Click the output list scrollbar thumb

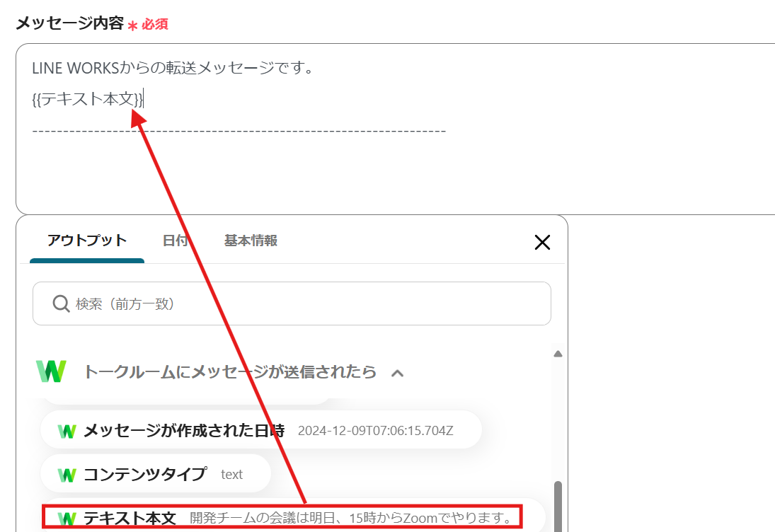click(x=558, y=507)
